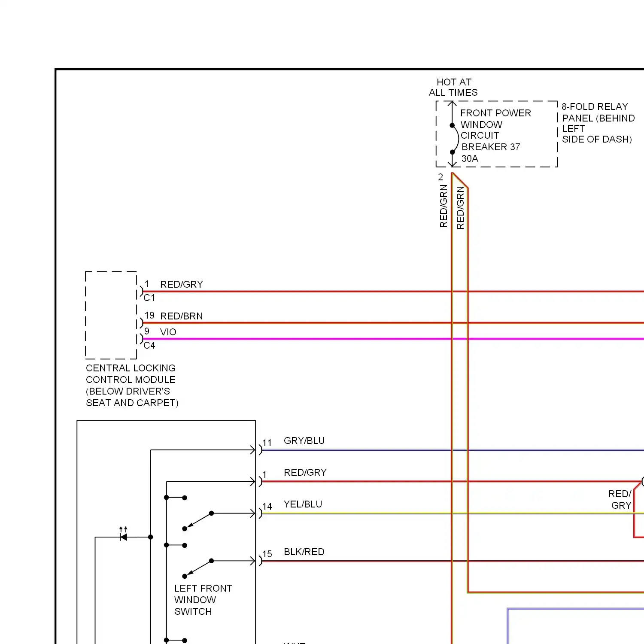Click the dashed central locking module box

111,315
